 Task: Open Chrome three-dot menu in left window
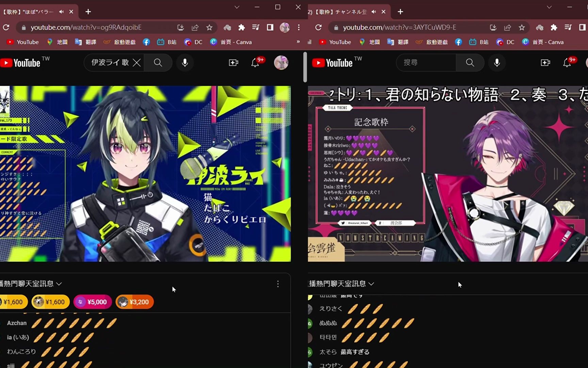click(299, 27)
